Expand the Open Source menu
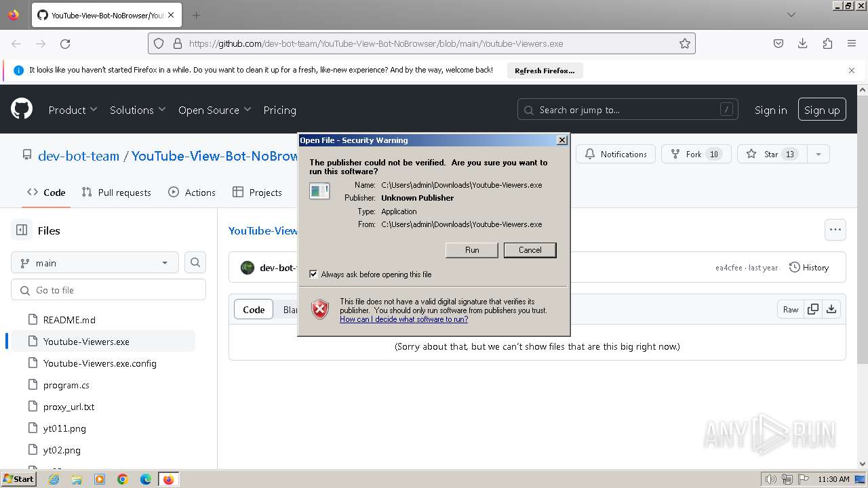 214,110
